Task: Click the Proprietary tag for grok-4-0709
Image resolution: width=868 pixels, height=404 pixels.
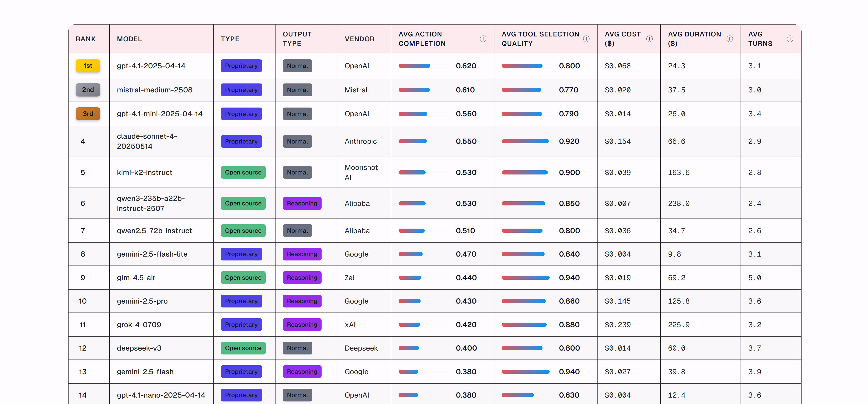Action: coord(241,324)
